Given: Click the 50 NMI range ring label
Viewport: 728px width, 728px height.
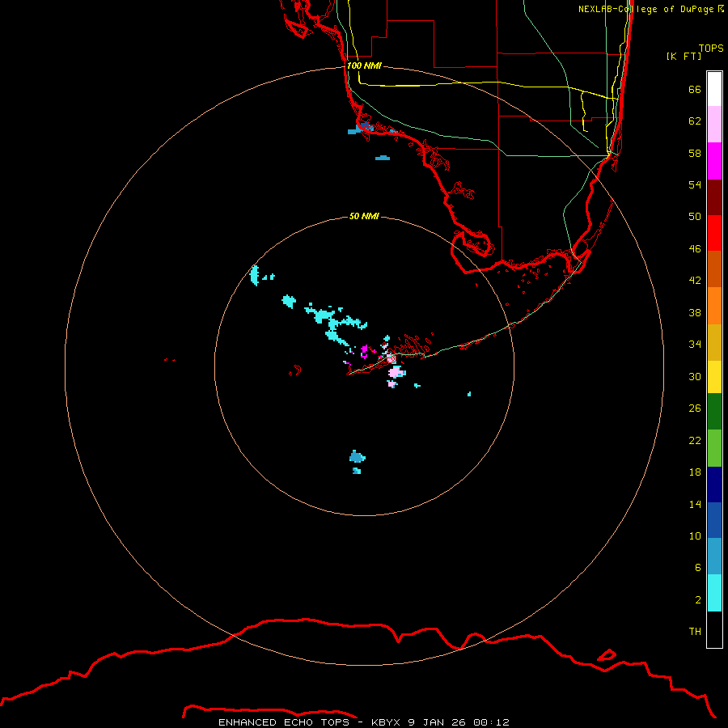Looking at the screenshot, I should click(364, 216).
